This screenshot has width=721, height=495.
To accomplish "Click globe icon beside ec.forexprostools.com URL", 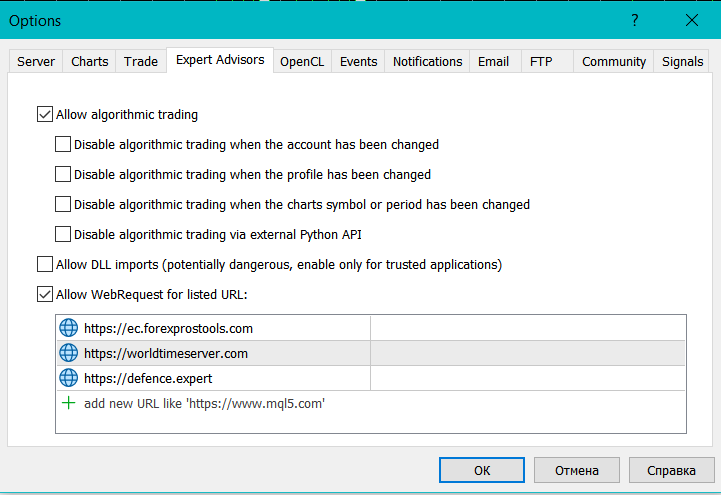I will point(68,328).
